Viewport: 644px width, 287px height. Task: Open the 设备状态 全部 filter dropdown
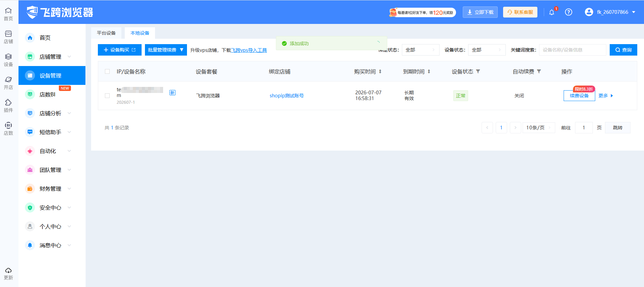(487, 50)
